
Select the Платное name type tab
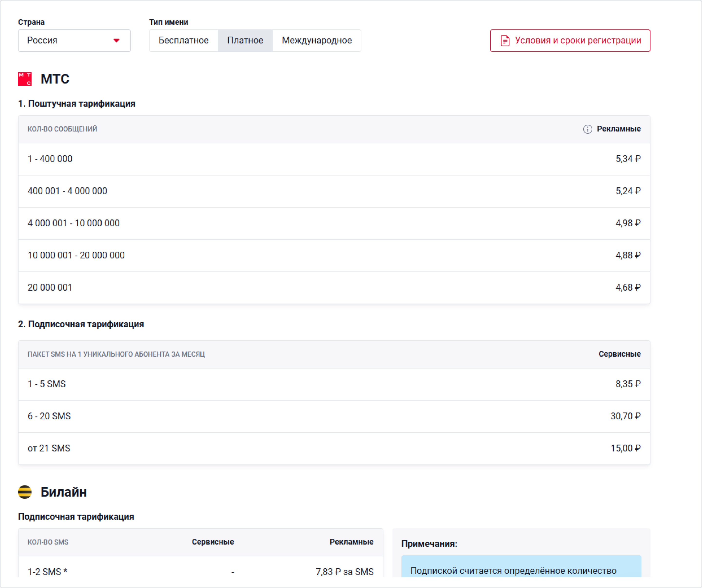tap(245, 41)
